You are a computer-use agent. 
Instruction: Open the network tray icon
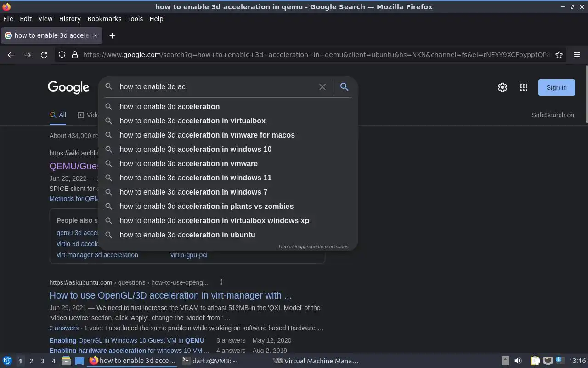pyautogui.click(x=548, y=361)
